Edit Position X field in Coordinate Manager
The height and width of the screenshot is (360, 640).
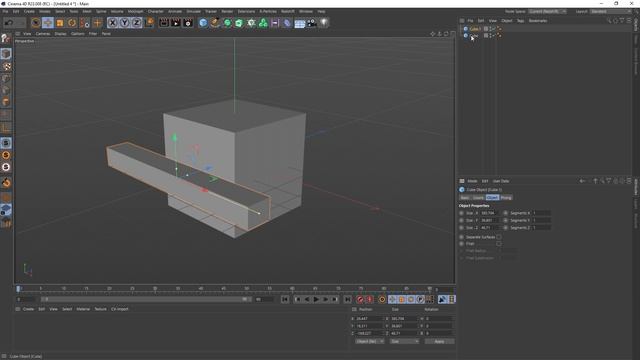coord(369,318)
